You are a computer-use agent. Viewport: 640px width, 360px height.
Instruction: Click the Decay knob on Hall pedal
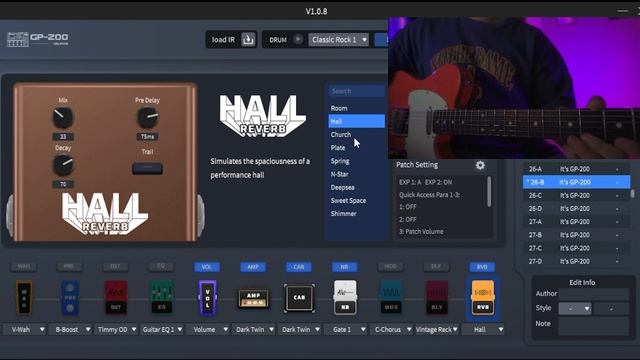[x=63, y=165]
